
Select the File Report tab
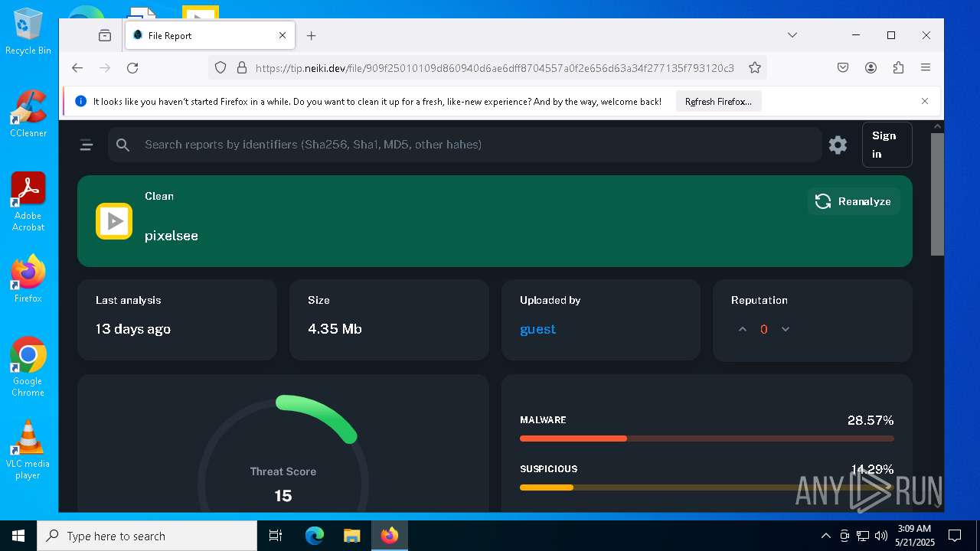click(211, 35)
